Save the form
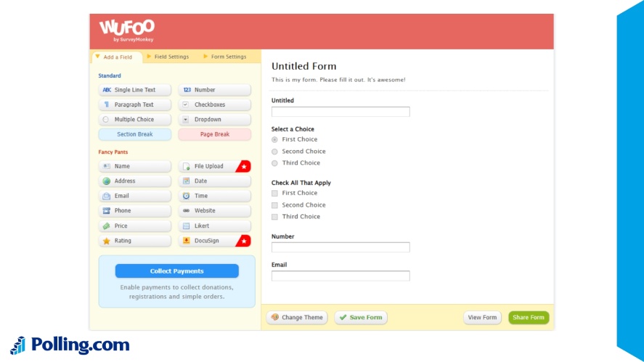 pyautogui.click(x=361, y=317)
